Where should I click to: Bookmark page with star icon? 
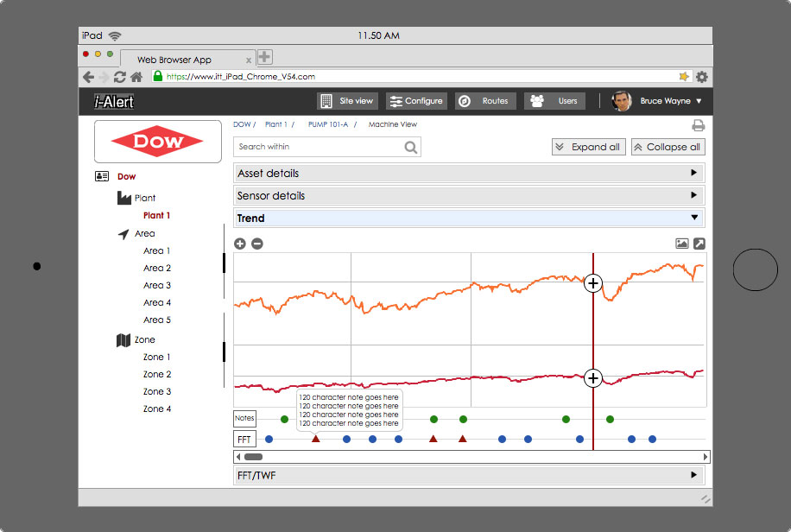pos(685,77)
